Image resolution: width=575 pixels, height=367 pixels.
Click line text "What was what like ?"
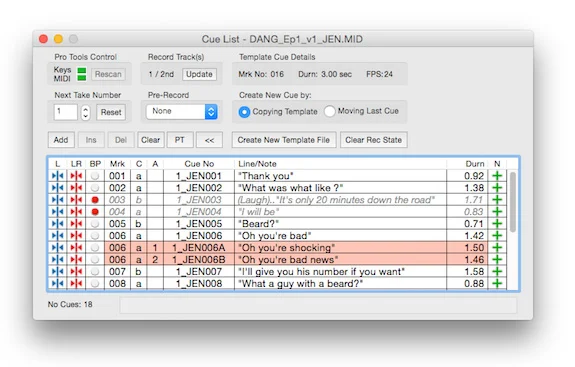click(x=291, y=188)
